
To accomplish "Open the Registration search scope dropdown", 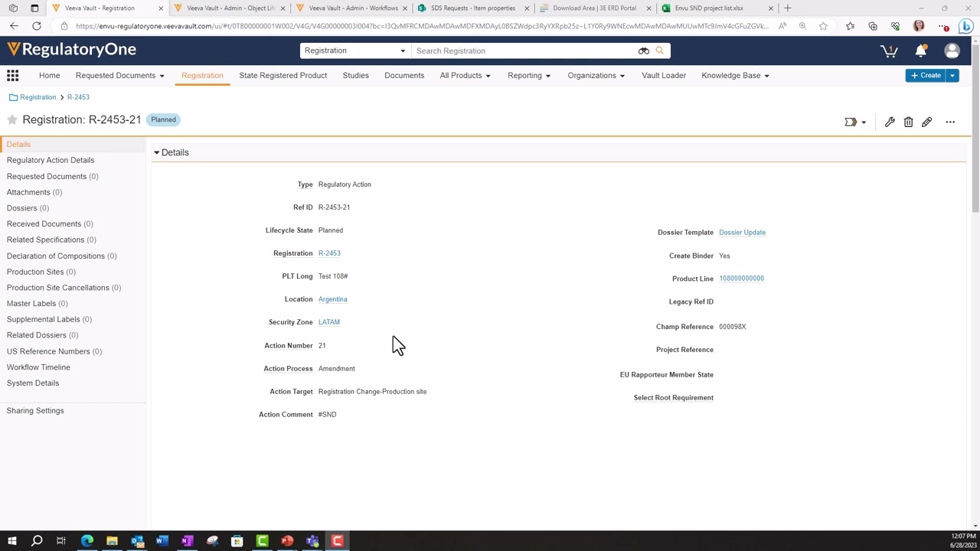I will coord(355,51).
